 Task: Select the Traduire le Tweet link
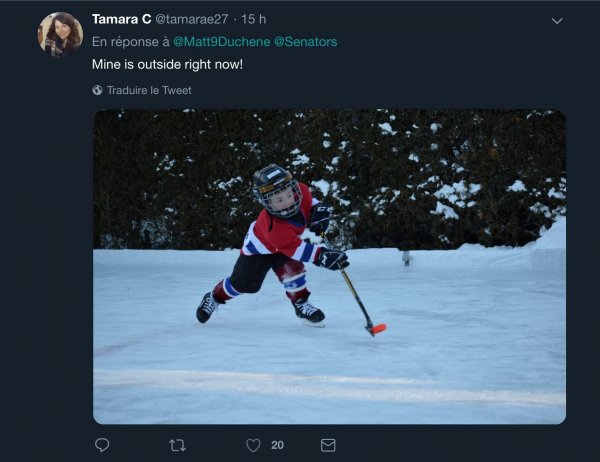coord(149,90)
